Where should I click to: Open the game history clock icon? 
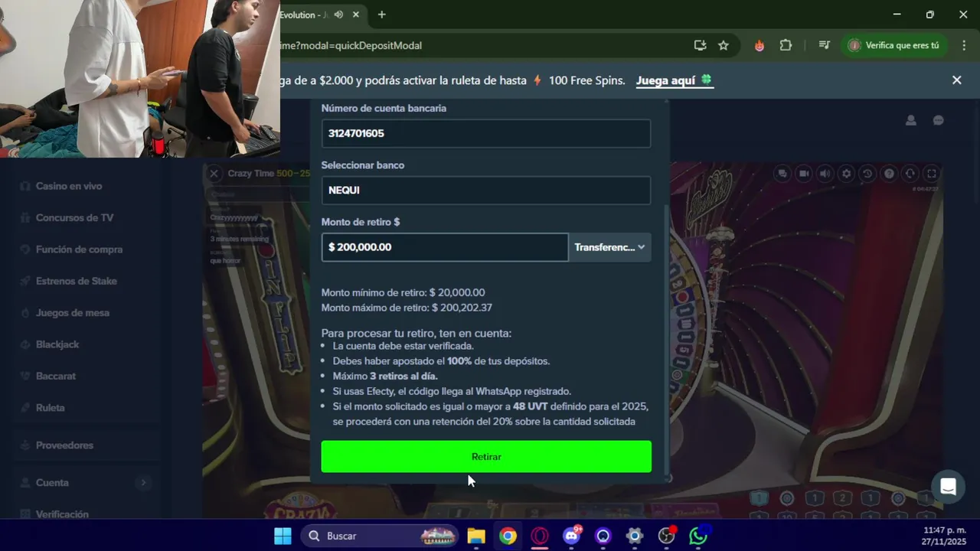[x=867, y=174]
